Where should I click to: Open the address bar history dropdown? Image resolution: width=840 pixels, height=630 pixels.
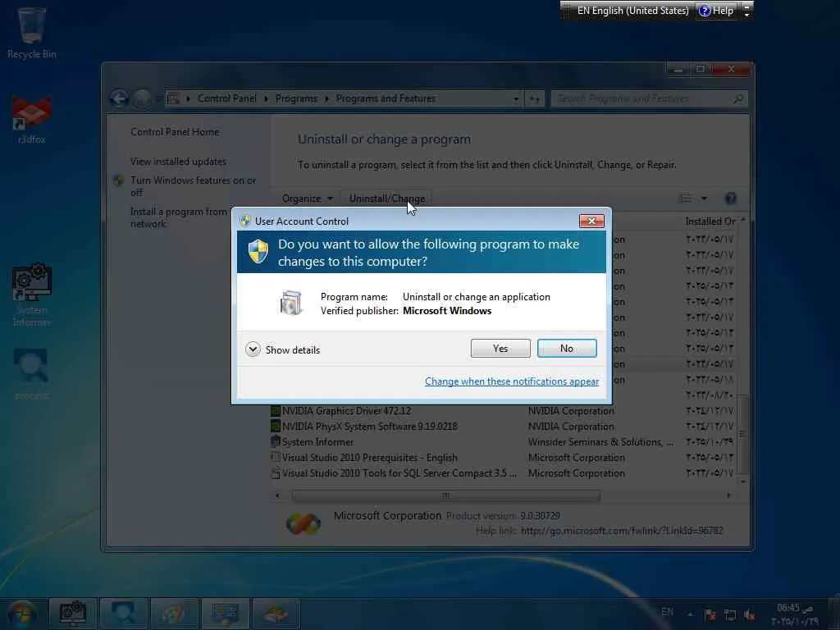pos(515,98)
